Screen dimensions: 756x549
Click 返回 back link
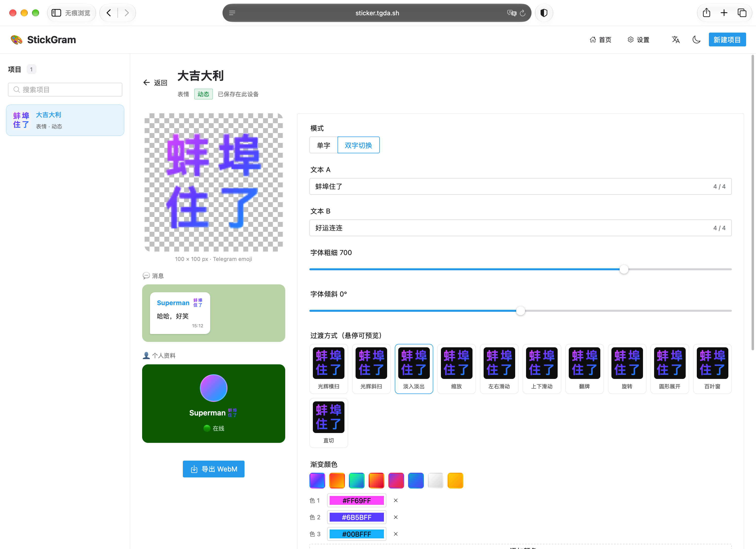click(155, 82)
